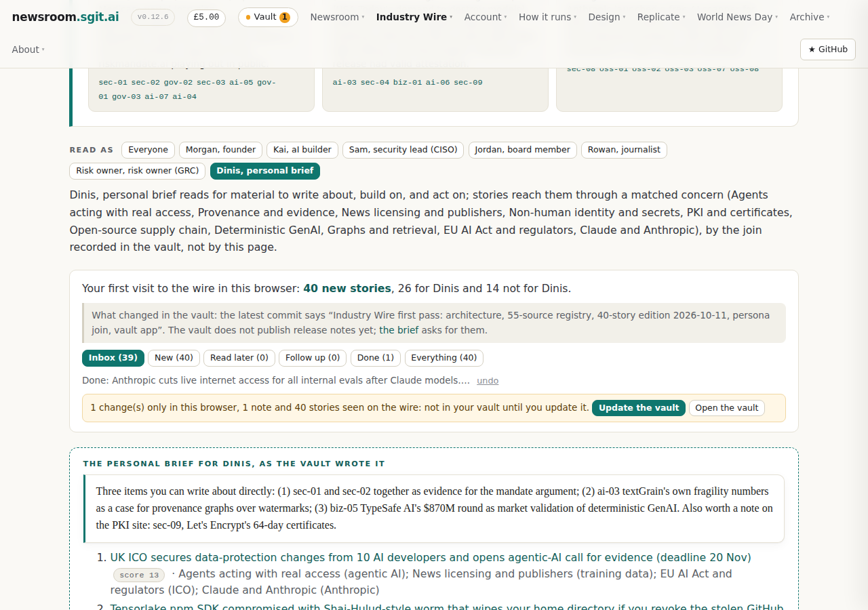View the Done (1) tab

pos(376,358)
